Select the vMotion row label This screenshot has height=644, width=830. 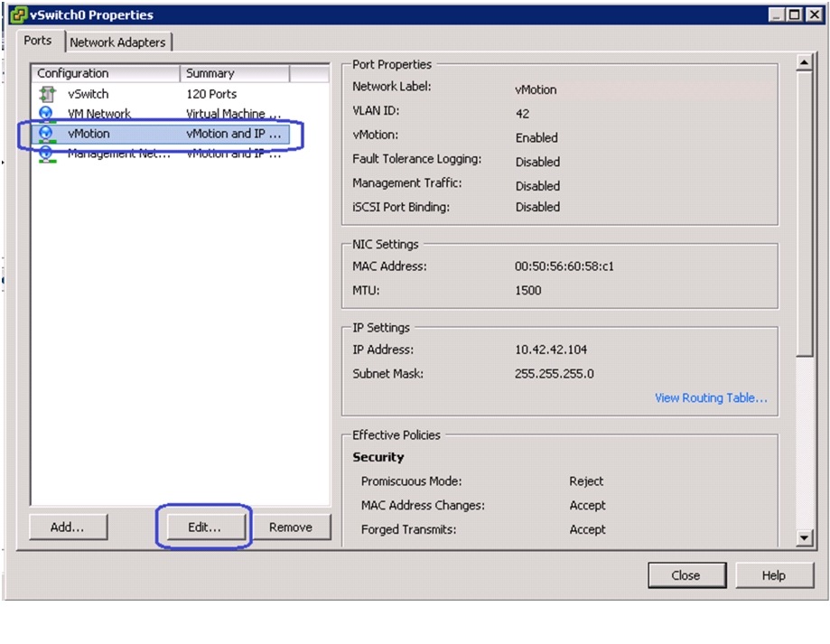click(89, 134)
